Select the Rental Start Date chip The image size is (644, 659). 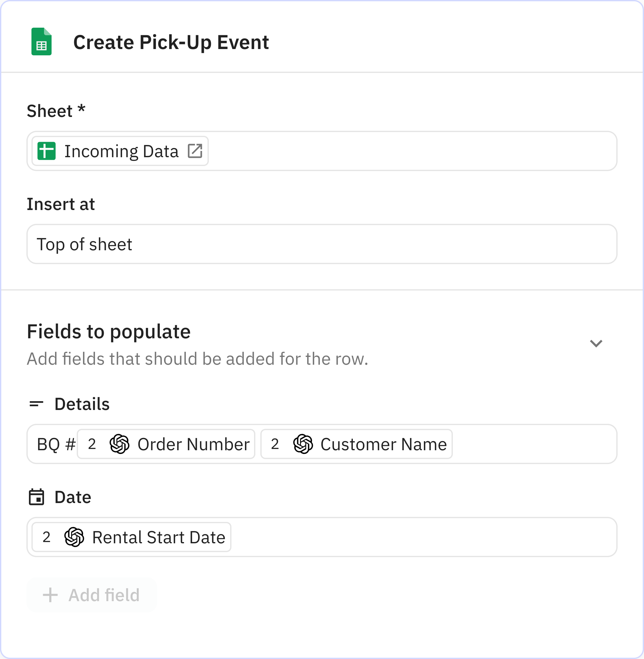tap(131, 537)
